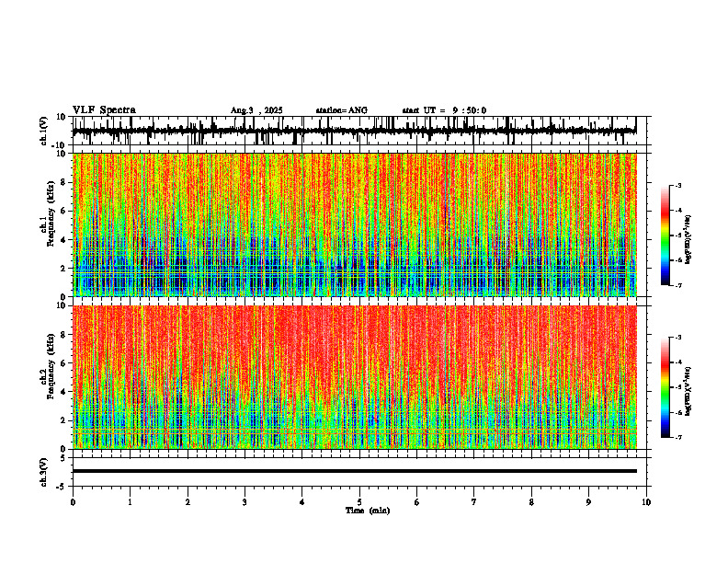The width and height of the screenshot is (728, 563).
Task: Click the "4" kHz tick on ch.1 frequency axis
Action: [63, 240]
